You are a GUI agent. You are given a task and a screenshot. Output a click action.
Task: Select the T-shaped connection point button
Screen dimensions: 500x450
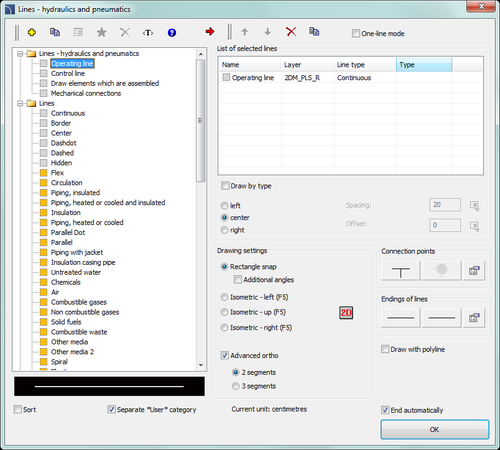tap(401, 271)
